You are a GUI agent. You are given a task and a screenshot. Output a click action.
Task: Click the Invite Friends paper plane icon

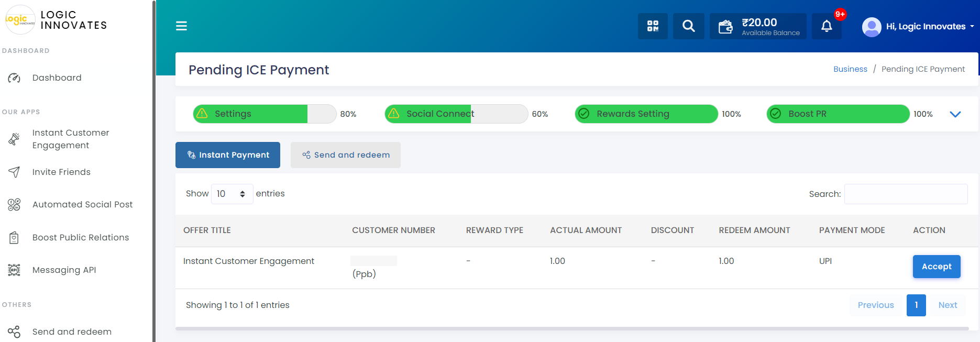(x=14, y=172)
